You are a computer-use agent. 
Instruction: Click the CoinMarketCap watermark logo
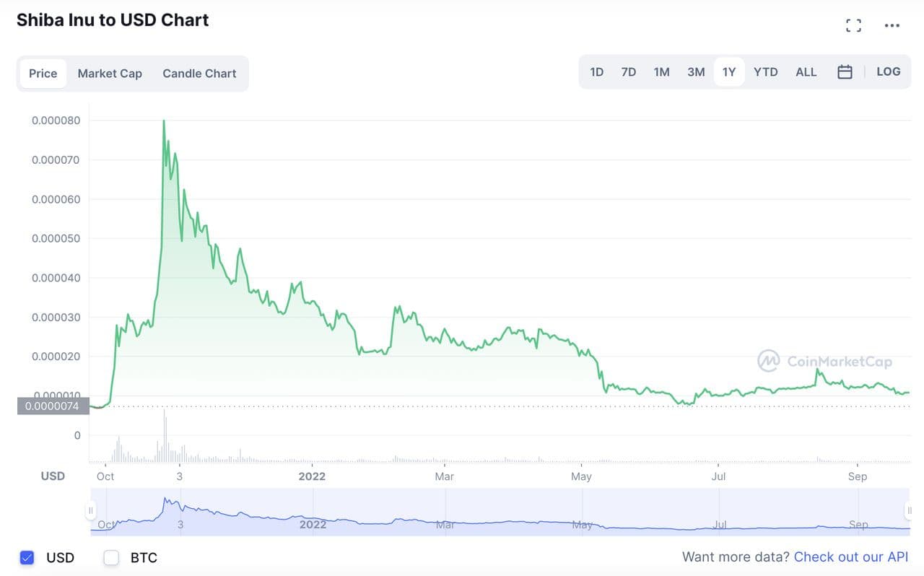coord(824,361)
